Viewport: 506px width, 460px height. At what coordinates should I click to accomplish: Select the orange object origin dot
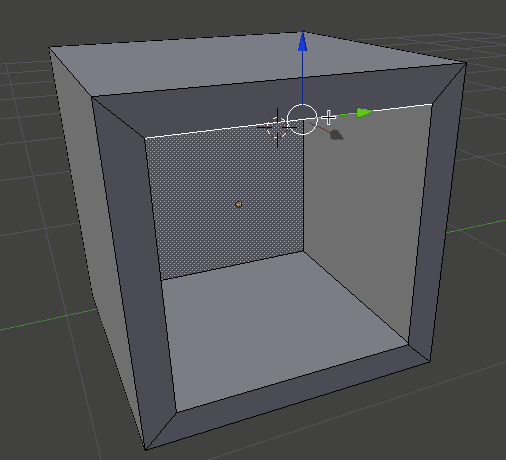(238, 204)
